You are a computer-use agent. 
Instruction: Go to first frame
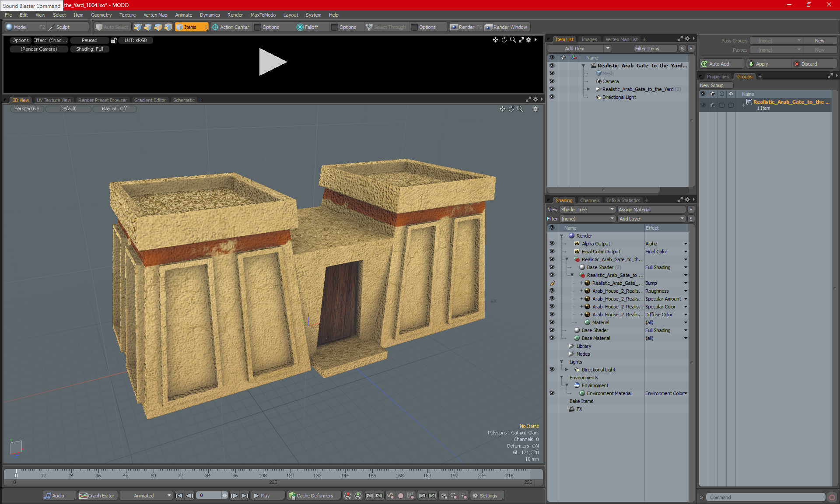(x=179, y=496)
